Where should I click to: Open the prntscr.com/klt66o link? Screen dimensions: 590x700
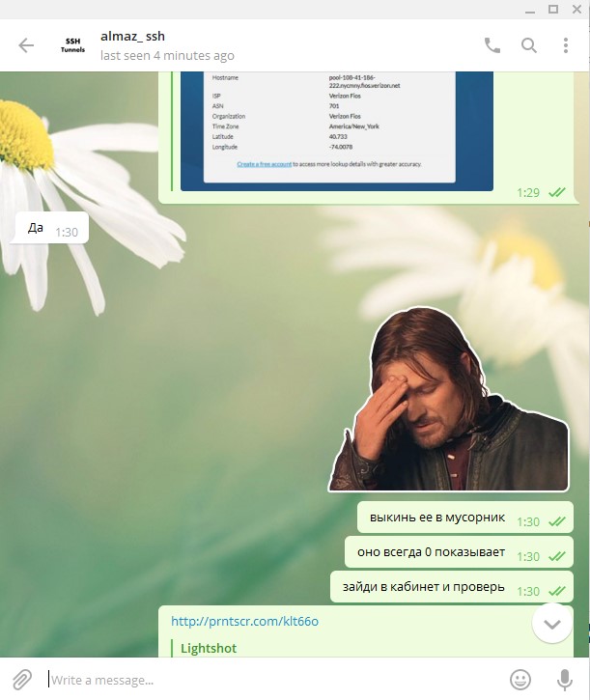coord(244,621)
